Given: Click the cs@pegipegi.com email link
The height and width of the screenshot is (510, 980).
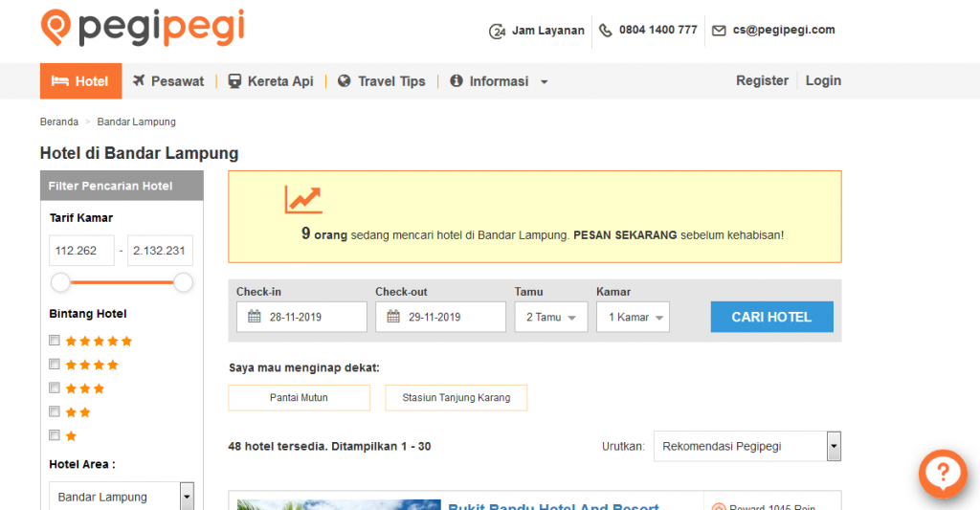Looking at the screenshot, I should tap(784, 30).
